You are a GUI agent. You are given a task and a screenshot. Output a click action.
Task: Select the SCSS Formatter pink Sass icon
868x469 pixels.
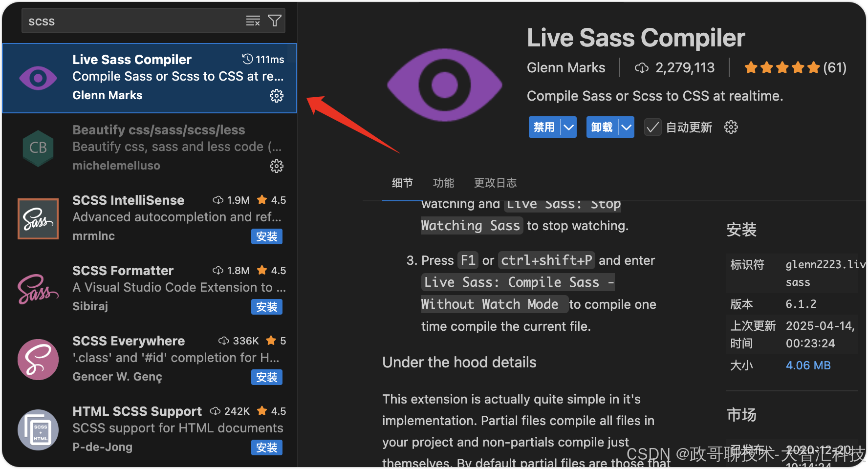point(38,289)
